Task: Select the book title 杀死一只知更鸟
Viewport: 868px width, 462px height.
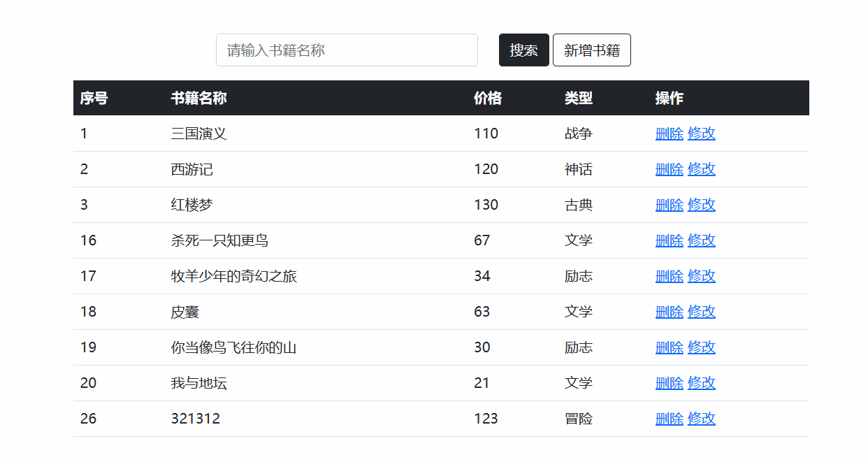Action: pyautogui.click(x=220, y=240)
